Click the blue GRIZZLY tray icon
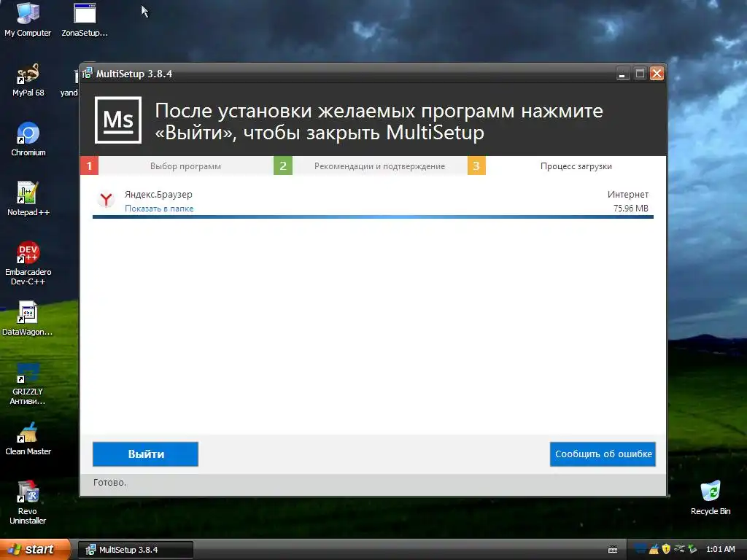 [640, 549]
